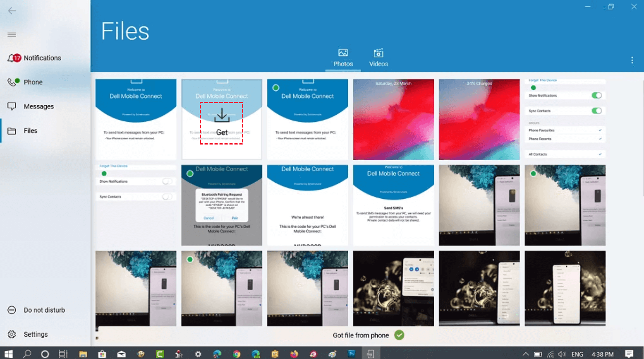
Task: Click the back arrow in the sidebar
Action: (x=12, y=11)
